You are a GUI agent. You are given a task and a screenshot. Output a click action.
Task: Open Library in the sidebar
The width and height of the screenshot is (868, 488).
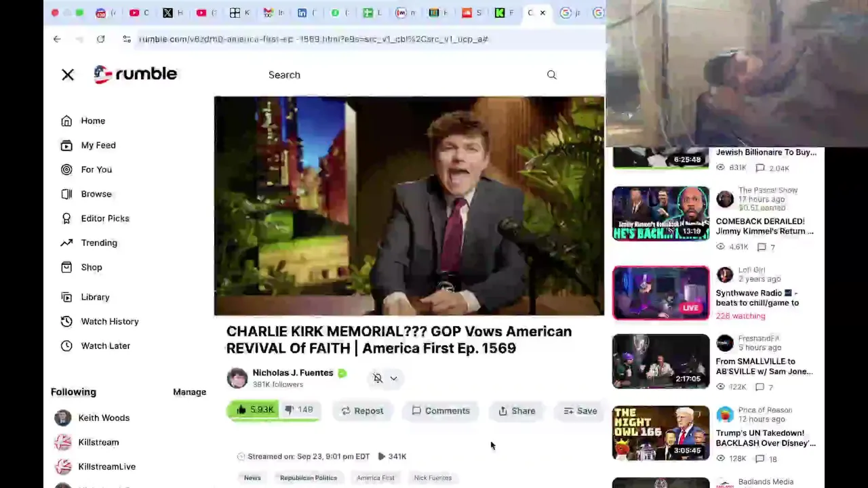95,297
